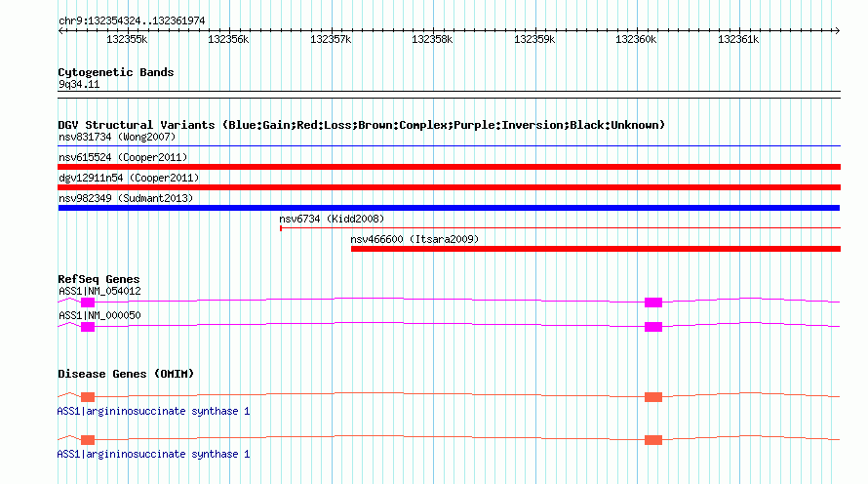
Task: Click the 132356k ruler position
Action: (228, 40)
